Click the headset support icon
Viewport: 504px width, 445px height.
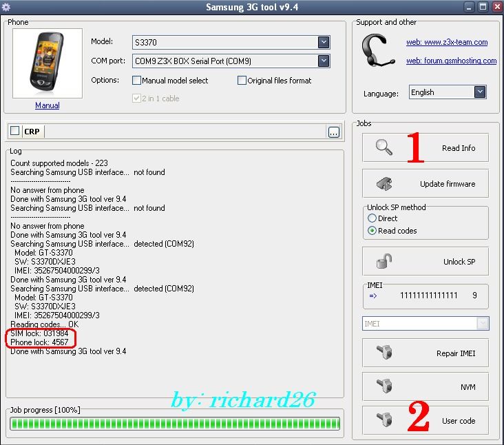click(377, 51)
